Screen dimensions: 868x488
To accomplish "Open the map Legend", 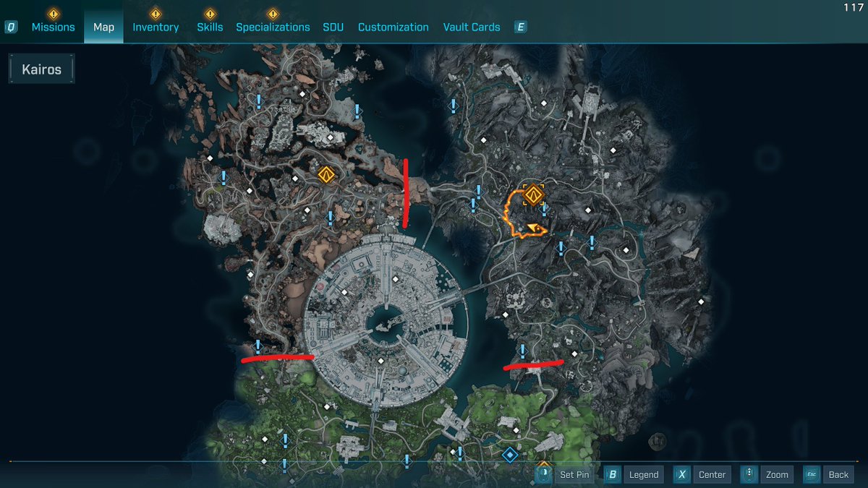I will [x=644, y=474].
